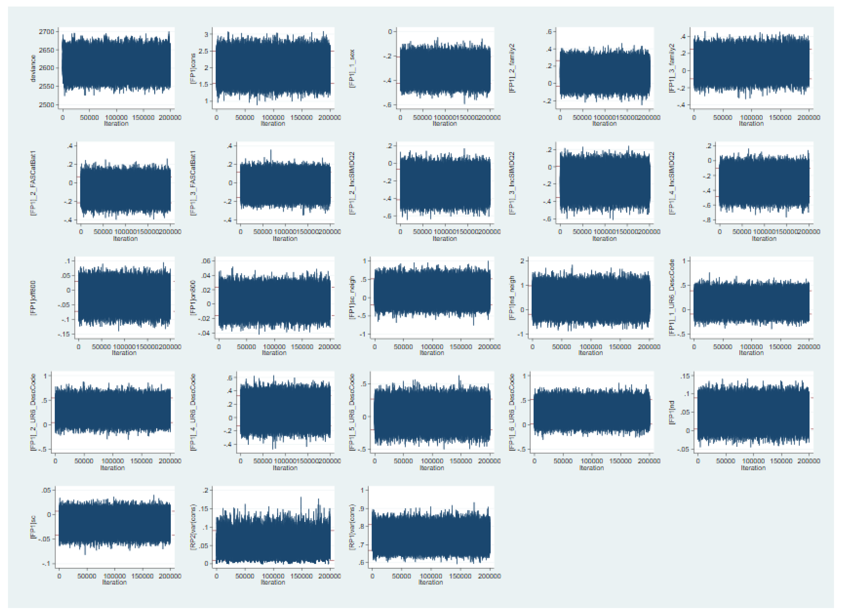Click the [FP1]sc trace plot

point(115,527)
